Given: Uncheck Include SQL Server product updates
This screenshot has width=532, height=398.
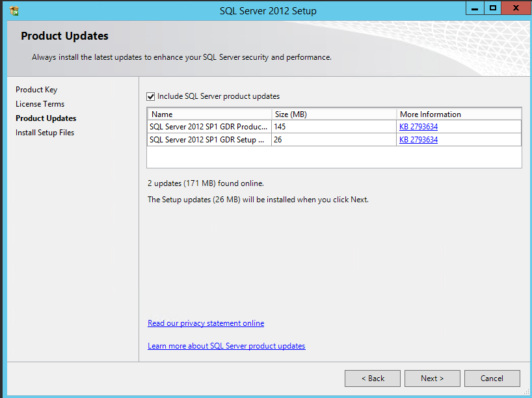Looking at the screenshot, I should click(x=151, y=97).
